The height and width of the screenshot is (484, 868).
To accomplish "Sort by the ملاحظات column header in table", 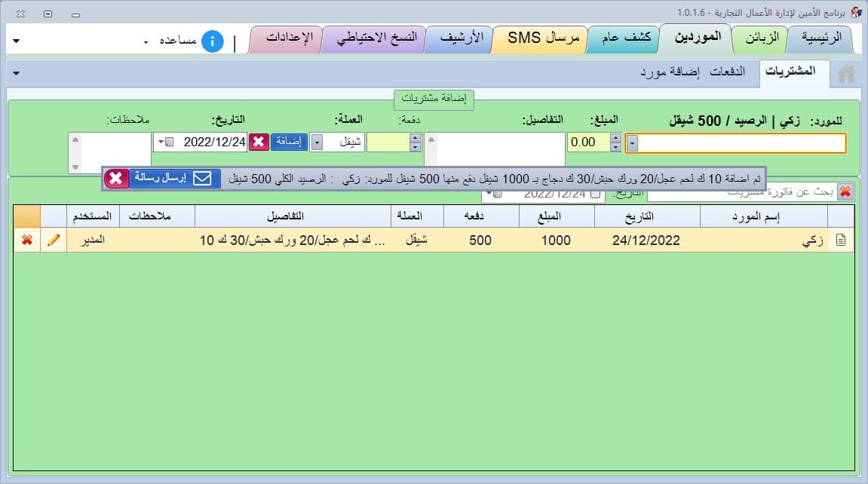I will click(x=157, y=216).
